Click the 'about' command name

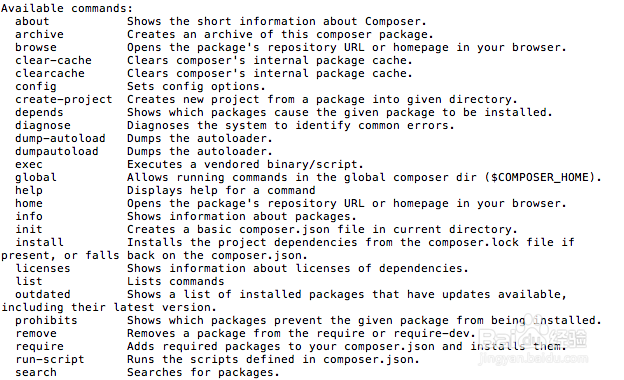(32, 21)
